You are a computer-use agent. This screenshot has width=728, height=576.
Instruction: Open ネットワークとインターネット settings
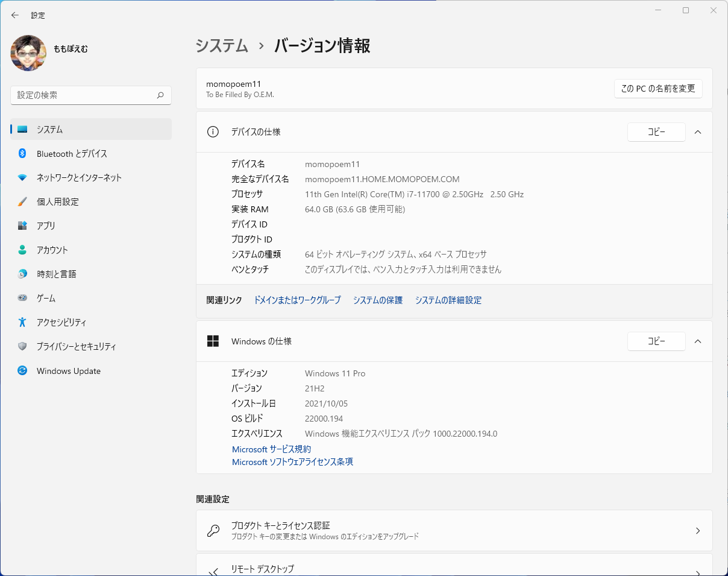(x=91, y=177)
